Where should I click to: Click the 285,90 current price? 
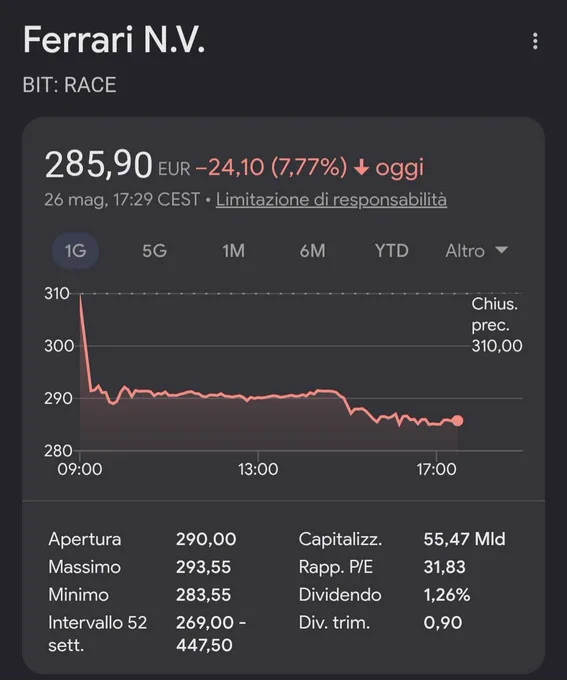tap(98, 165)
